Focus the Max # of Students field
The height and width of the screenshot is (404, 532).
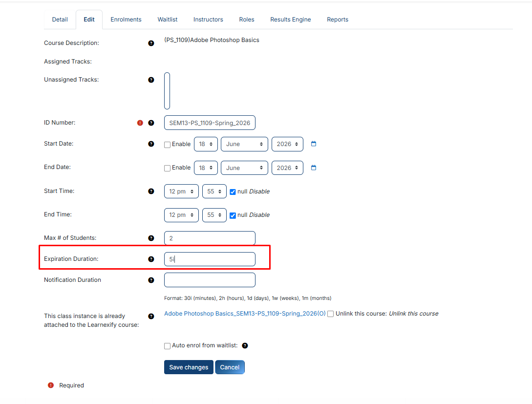point(210,238)
